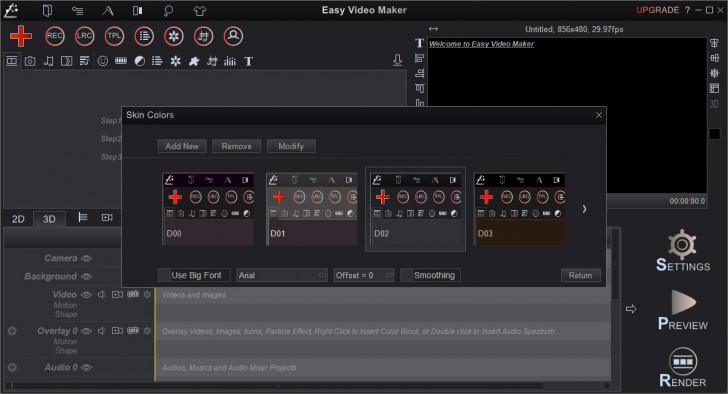Select the music note audio filter icon

(48, 61)
